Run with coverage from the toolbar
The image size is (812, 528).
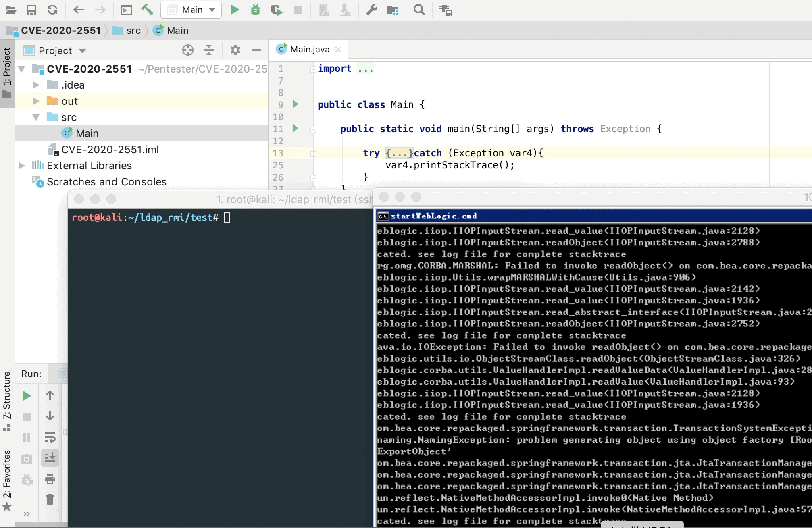[277, 10]
